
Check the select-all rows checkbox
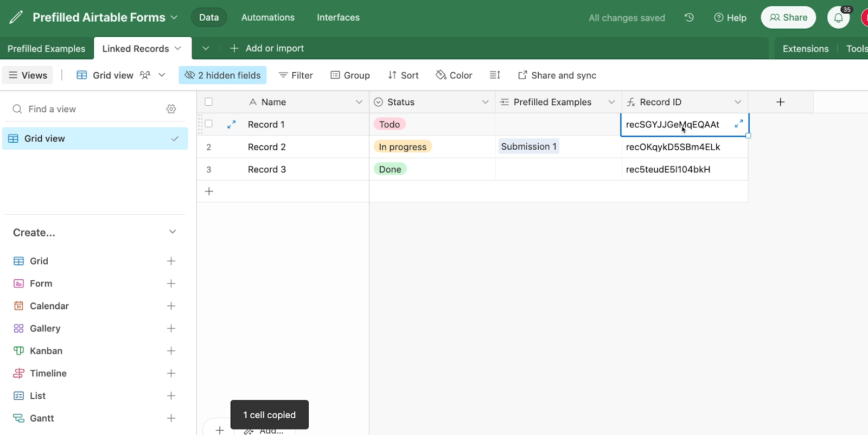click(x=209, y=102)
